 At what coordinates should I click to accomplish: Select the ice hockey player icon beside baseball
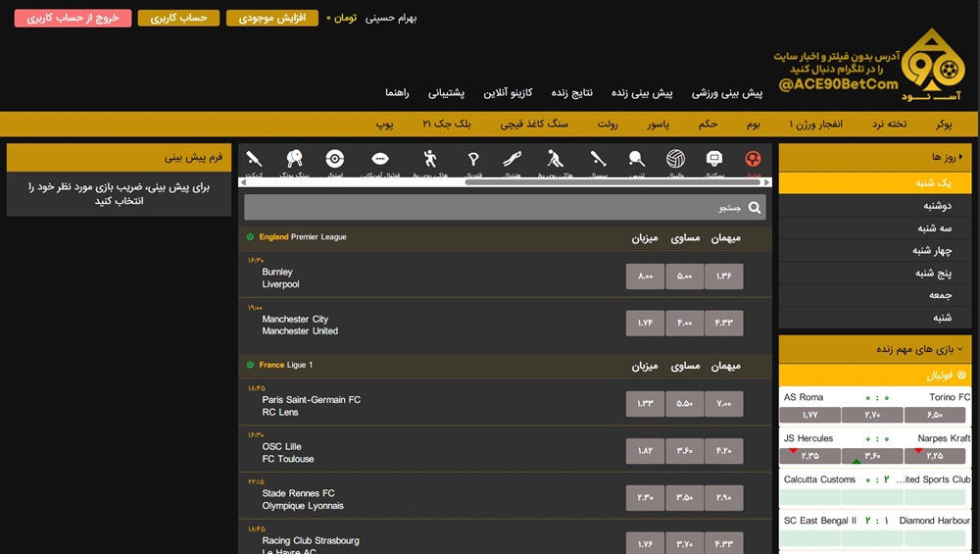(555, 159)
